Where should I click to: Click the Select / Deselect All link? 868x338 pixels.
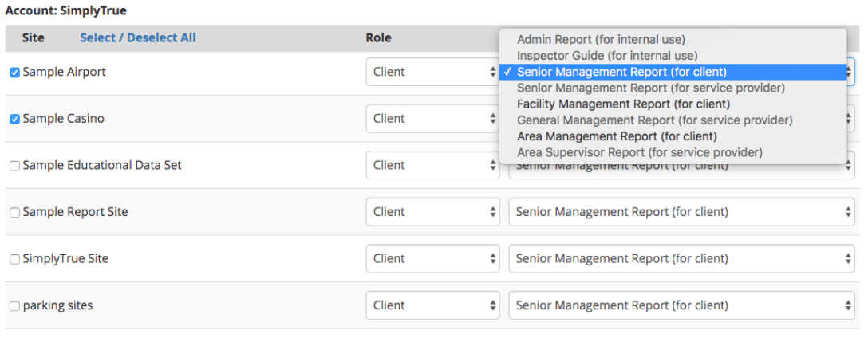pos(137,37)
